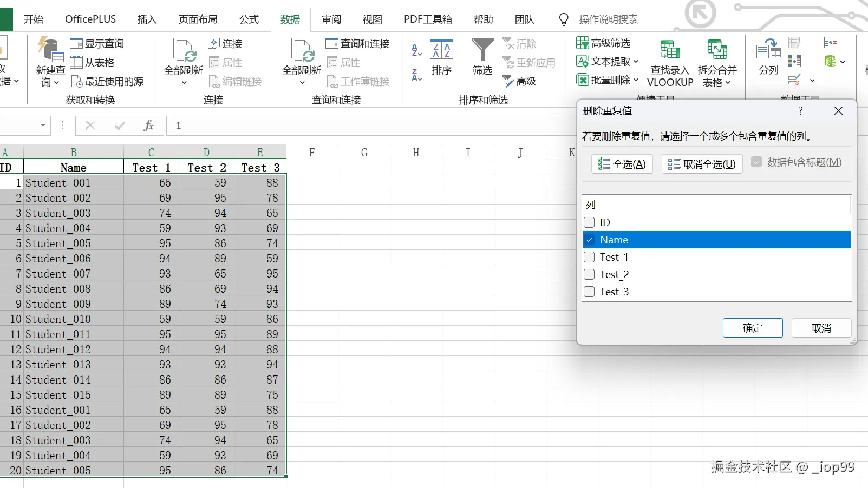Click the ascending A-Z sort icon
The image size is (868, 488).
[x=415, y=50]
